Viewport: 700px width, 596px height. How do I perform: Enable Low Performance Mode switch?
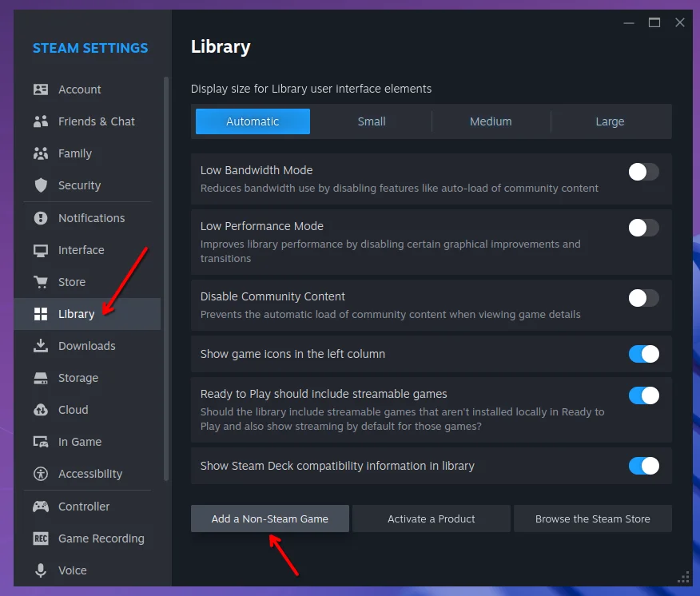(644, 228)
